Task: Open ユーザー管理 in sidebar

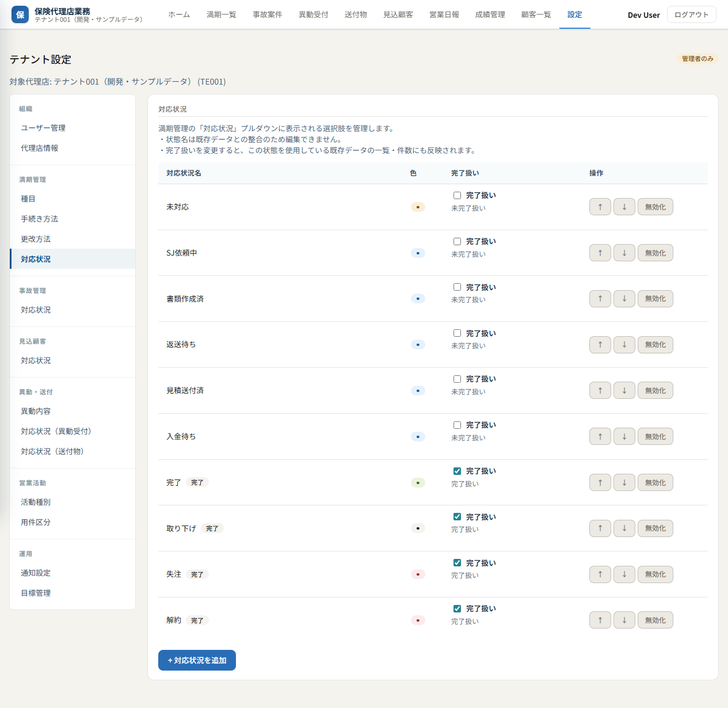Action: point(73,128)
